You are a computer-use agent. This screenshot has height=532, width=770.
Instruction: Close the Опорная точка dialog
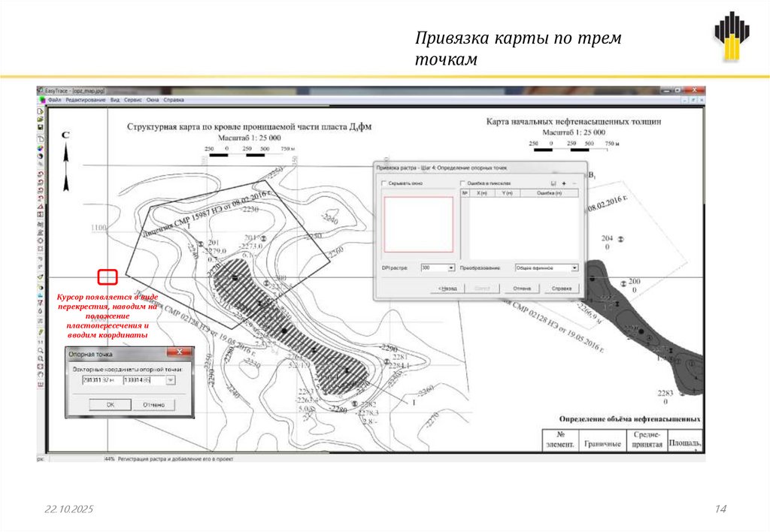coord(180,352)
